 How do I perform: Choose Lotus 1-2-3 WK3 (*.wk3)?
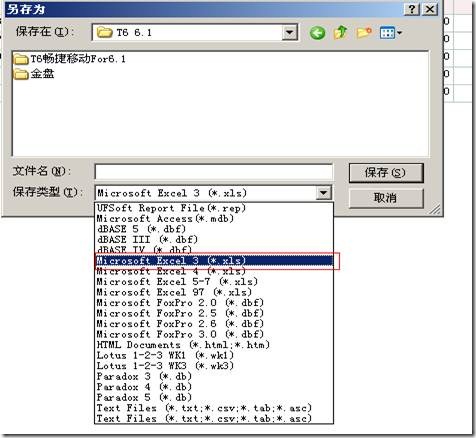coord(214,366)
